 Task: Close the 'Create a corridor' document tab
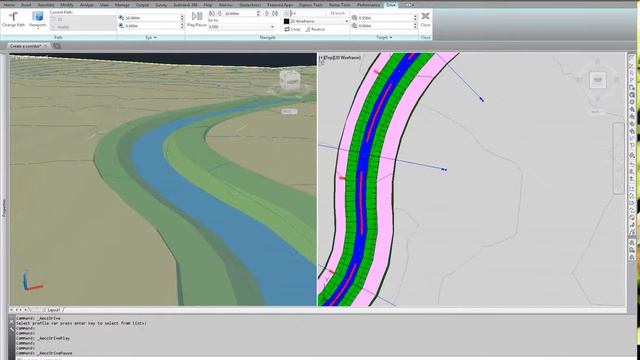point(45,46)
